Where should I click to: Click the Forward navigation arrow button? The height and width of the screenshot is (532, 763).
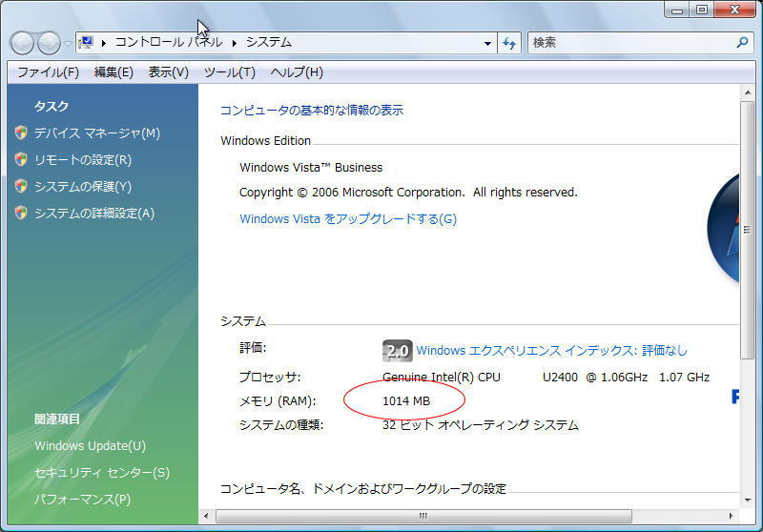tap(50, 43)
